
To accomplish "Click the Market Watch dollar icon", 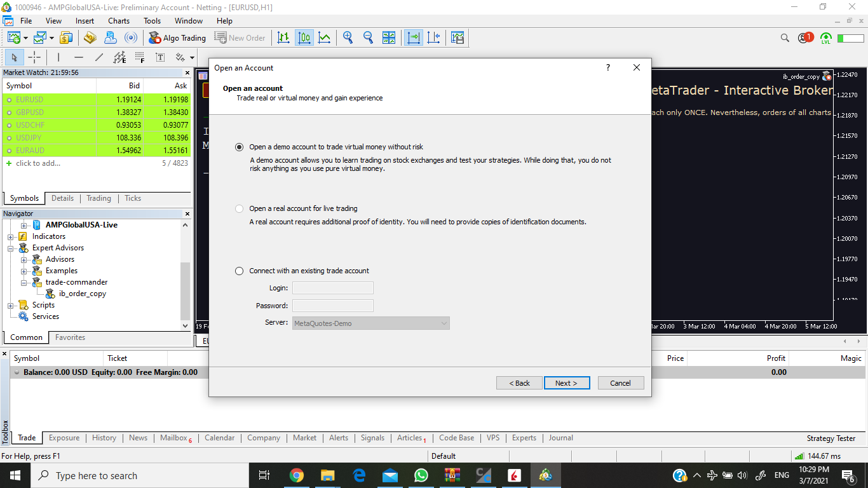I will coord(67,37).
